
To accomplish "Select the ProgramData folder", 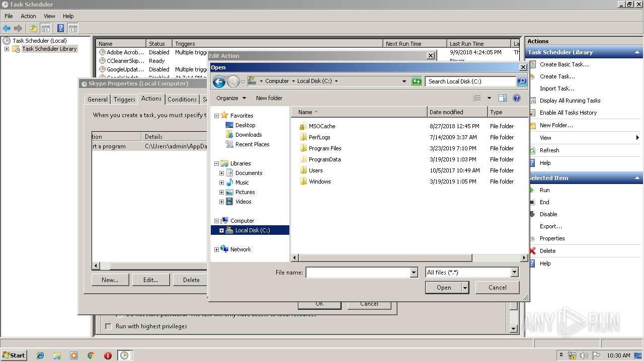I will pyautogui.click(x=320, y=159).
